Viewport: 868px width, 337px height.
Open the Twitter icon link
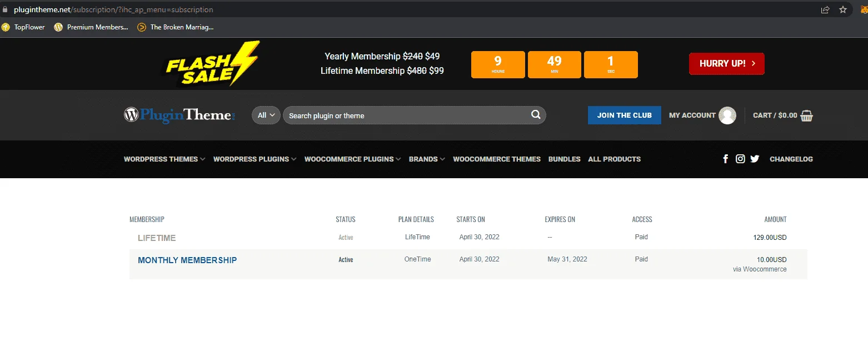(755, 159)
